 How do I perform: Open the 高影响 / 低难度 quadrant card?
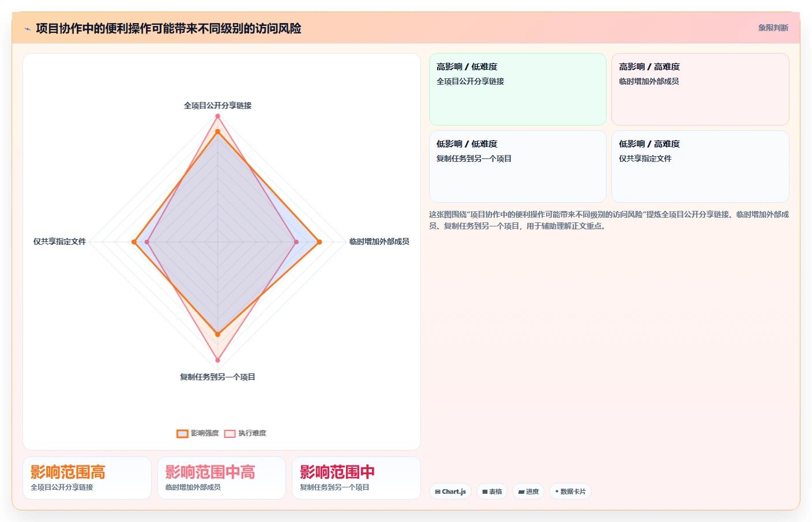[x=518, y=89]
